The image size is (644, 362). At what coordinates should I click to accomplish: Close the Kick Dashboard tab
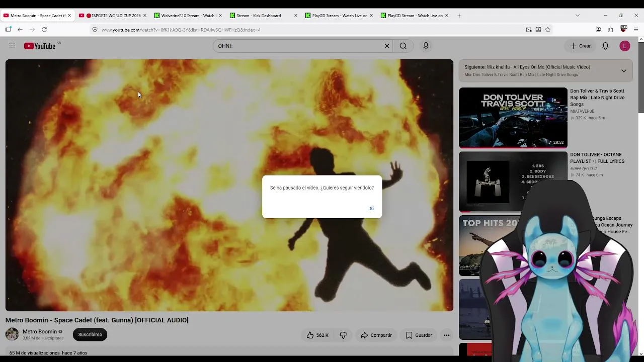[296, 16]
